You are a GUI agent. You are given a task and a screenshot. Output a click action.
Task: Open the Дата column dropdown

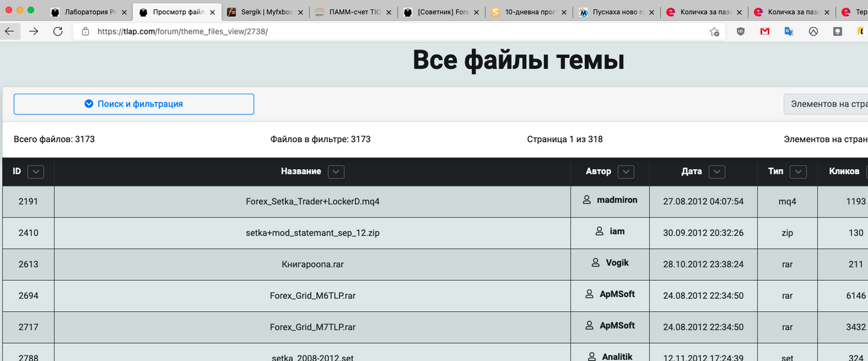point(717,172)
